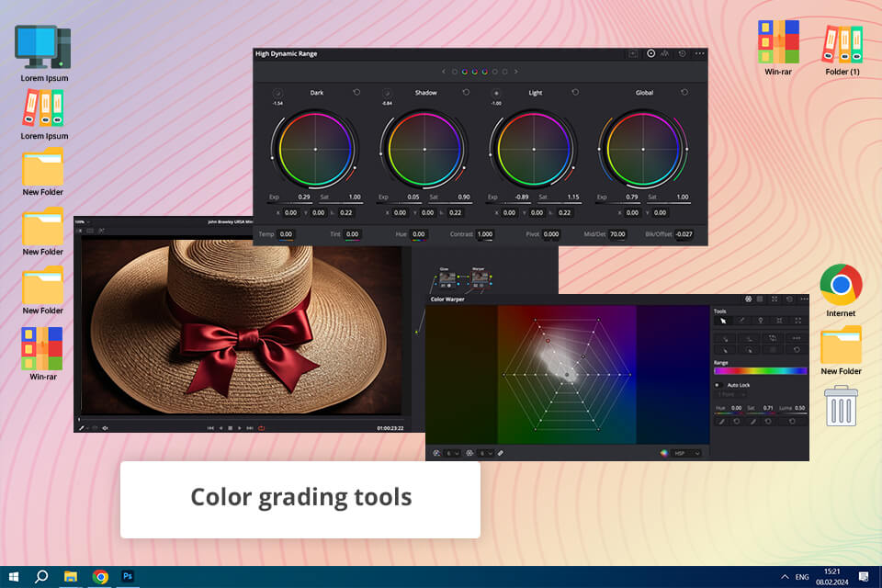Click the Light zone Sat value field

(x=572, y=197)
